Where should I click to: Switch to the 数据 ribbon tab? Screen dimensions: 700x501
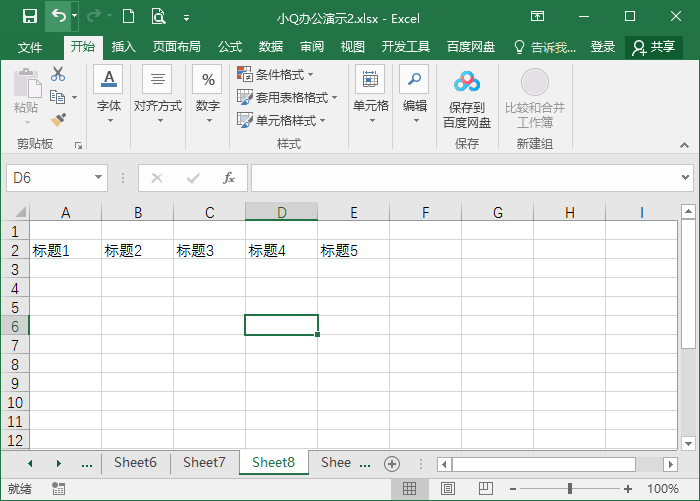tap(271, 46)
